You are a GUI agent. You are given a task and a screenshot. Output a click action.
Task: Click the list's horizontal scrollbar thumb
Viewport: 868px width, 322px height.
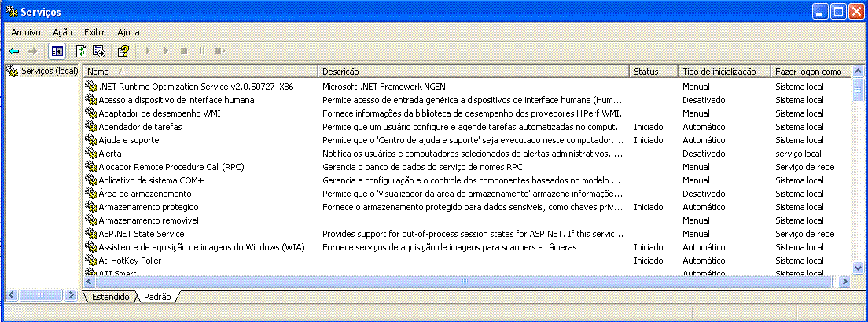click(464, 282)
